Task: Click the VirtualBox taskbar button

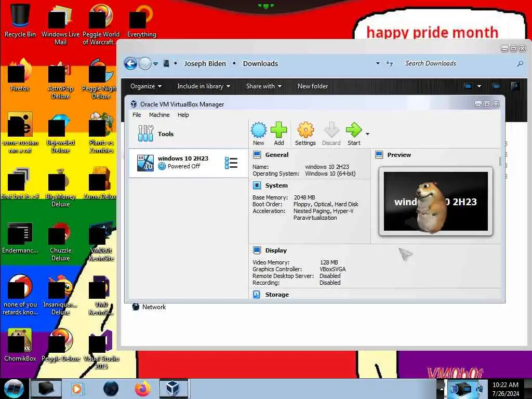Action: click(x=174, y=389)
